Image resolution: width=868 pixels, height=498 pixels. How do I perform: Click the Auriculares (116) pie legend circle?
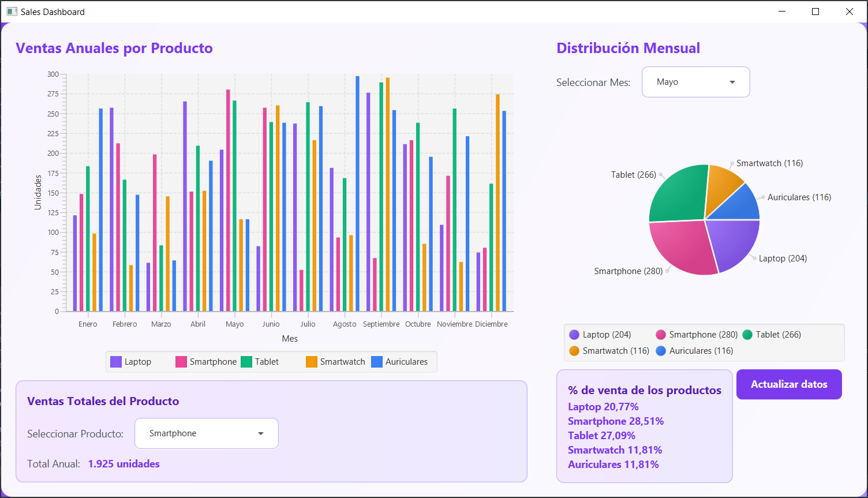[661, 351]
